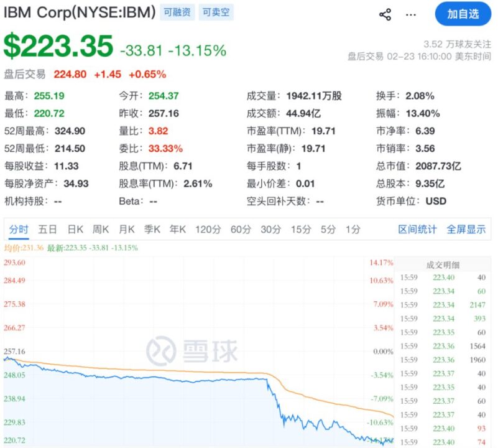This screenshot has height=448, width=503.
Task: Click the 量比 value 3.82
Action: tap(158, 131)
